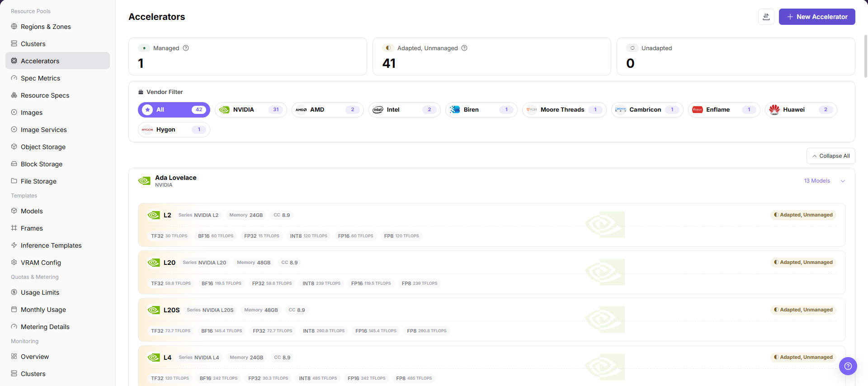Click the NVIDIA logo on L20 card
The height and width of the screenshot is (386, 868).
154,263
